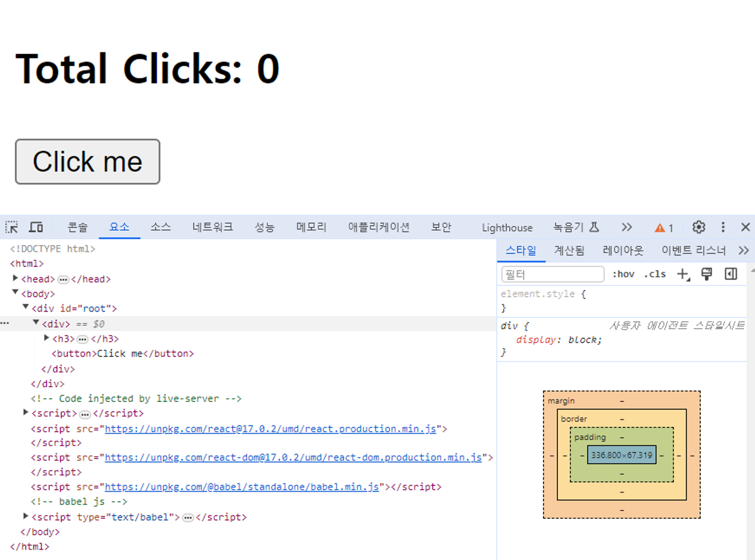This screenshot has width=755, height=560.
Task: Select the 스타일 styles subtab
Action: point(521,250)
